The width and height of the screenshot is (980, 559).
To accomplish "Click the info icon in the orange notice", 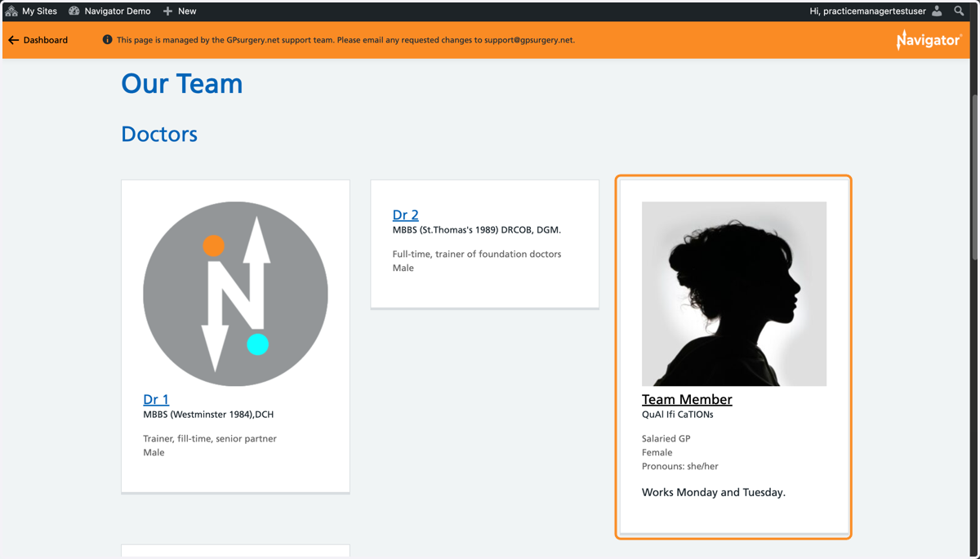I will 107,40.
